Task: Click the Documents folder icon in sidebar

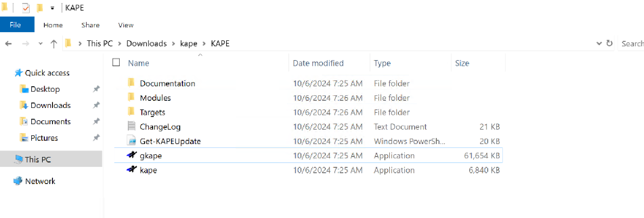Action: 24,121
